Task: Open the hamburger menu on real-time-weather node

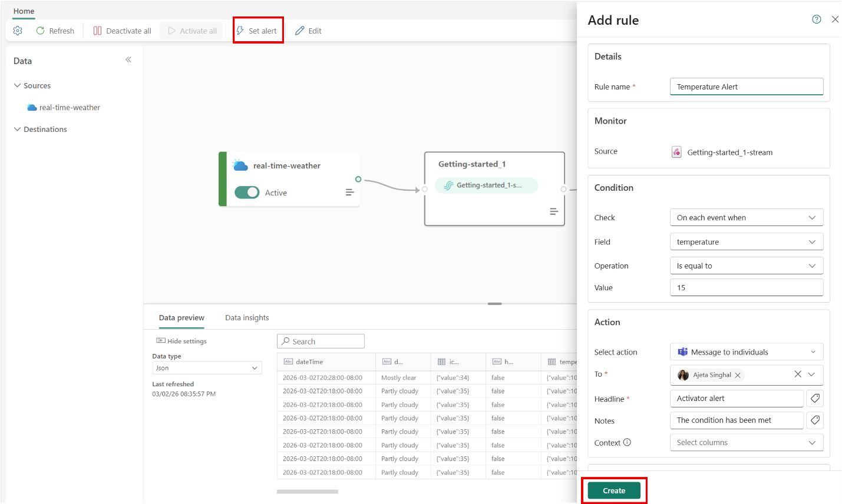Action: tap(350, 191)
